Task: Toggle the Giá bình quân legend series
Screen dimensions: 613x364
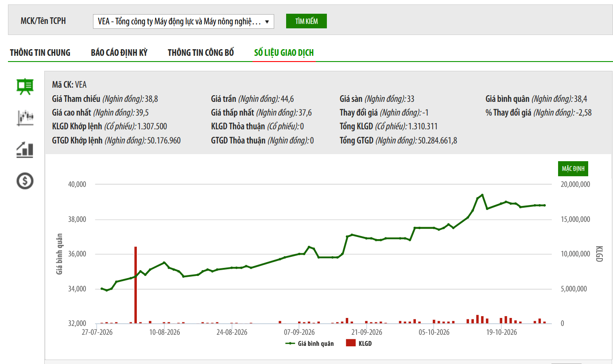Action: (310, 343)
